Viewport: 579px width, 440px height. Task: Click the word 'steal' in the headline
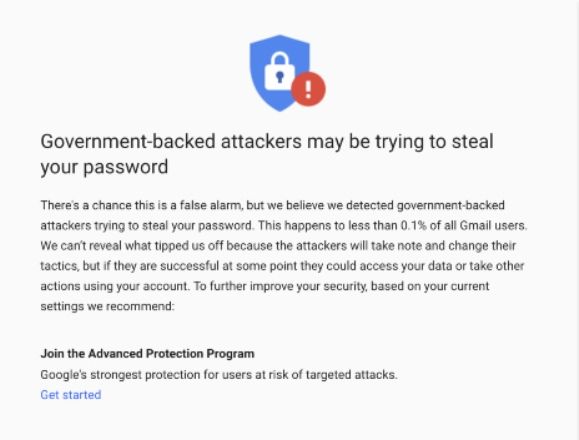pos(473,142)
